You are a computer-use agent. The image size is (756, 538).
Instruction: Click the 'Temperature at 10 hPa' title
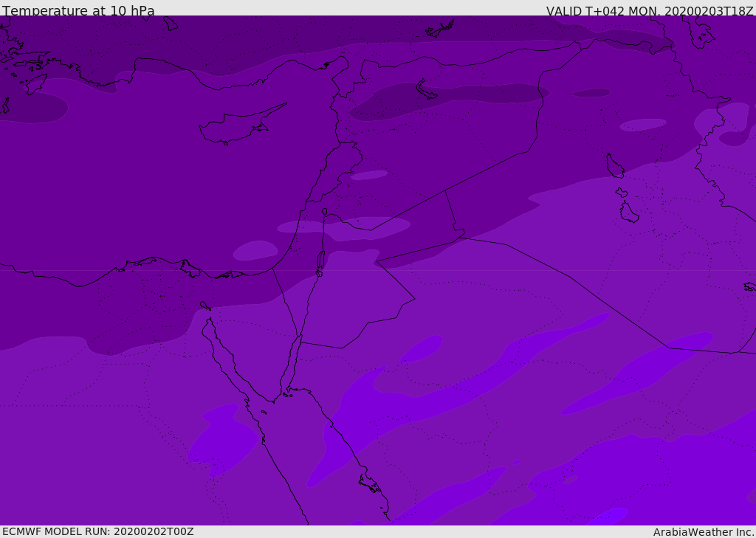pyautogui.click(x=78, y=10)
